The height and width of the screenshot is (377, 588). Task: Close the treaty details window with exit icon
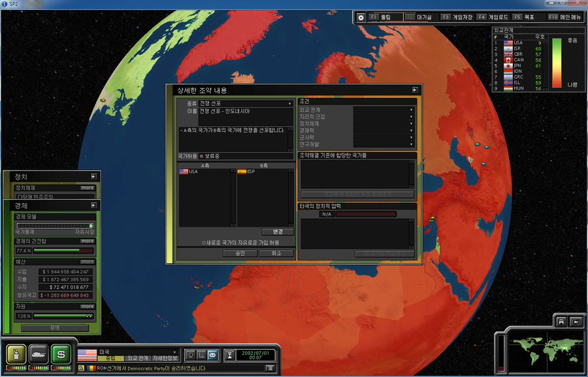point(414,90)
